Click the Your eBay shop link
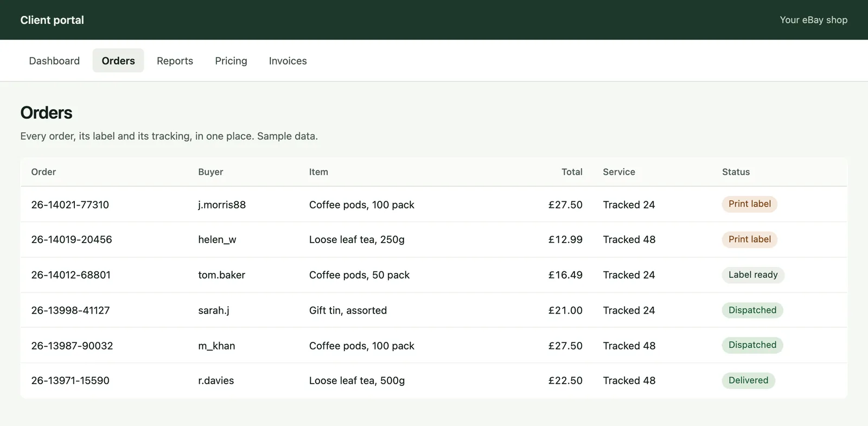Viewport: 868px width, 426px height. pyautogui.click(x=814, y=20)
